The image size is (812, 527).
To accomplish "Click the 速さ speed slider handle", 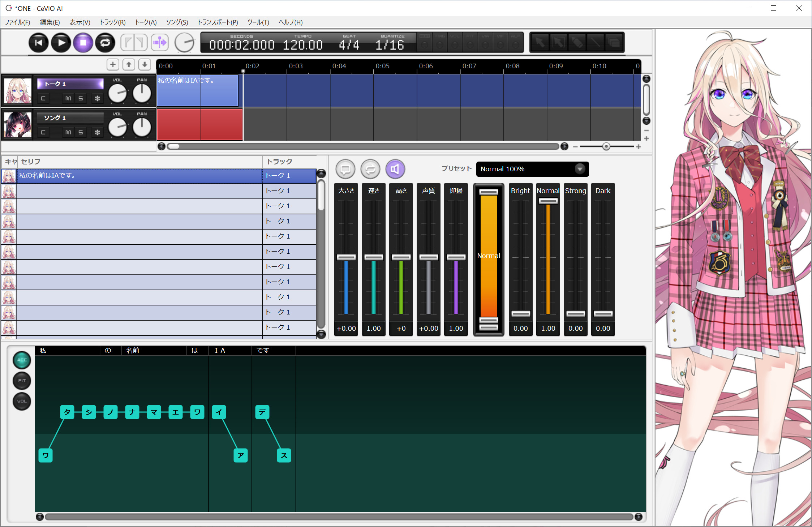I will coord(374,257).
